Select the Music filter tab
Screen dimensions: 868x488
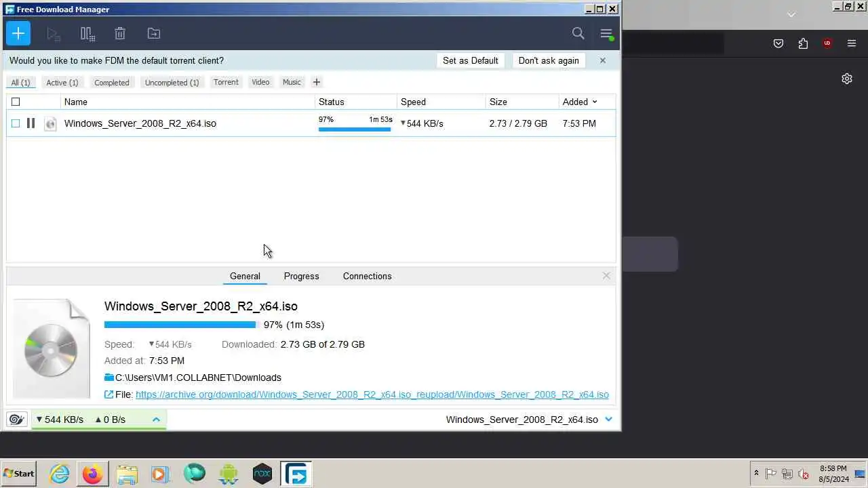tap(292, 82)
